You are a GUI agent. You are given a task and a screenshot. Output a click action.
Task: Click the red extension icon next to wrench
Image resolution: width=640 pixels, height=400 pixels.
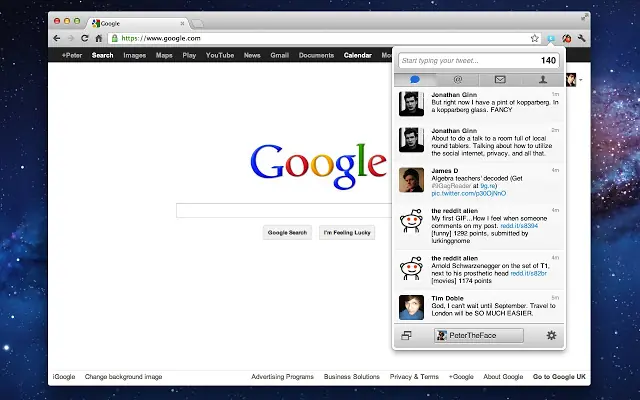[x=567, y=38]
